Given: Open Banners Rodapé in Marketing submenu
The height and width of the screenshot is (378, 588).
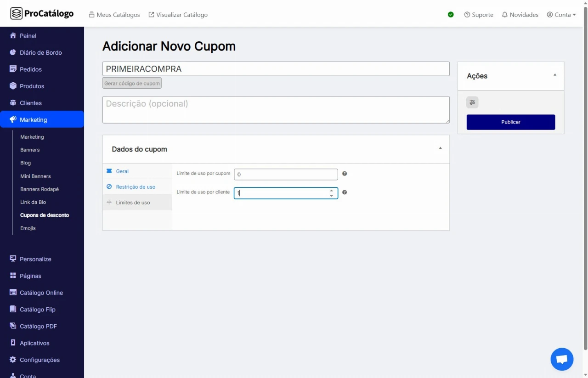Looking at the screenshot, I should [40, 189].
